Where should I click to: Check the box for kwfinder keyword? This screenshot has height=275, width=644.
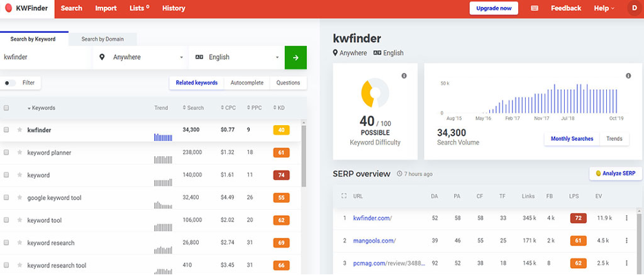tap(6, 130)
